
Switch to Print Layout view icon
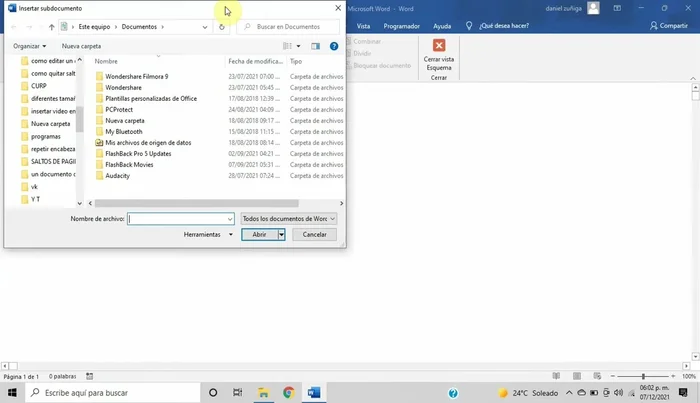[x=577, y=376]
